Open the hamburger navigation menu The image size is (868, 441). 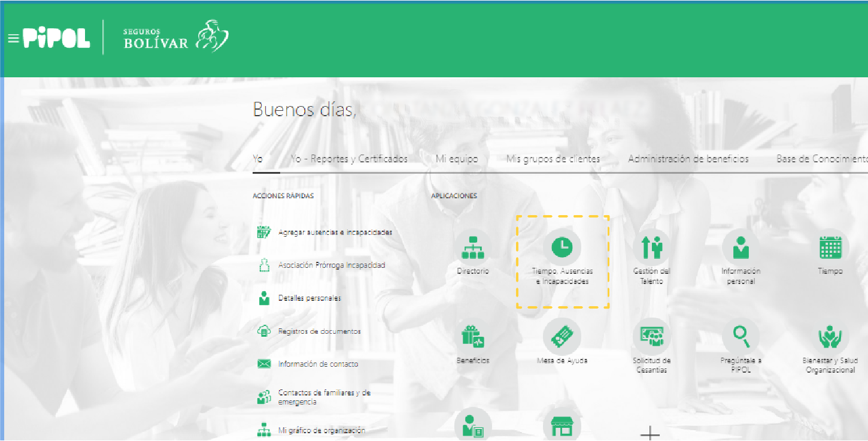coord(13,38)
